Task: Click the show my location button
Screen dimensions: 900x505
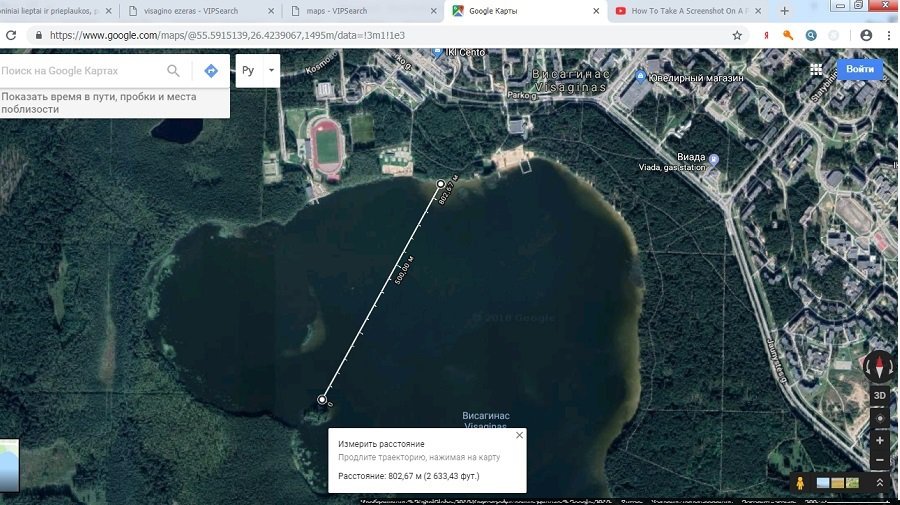Action: pos(879,417)
